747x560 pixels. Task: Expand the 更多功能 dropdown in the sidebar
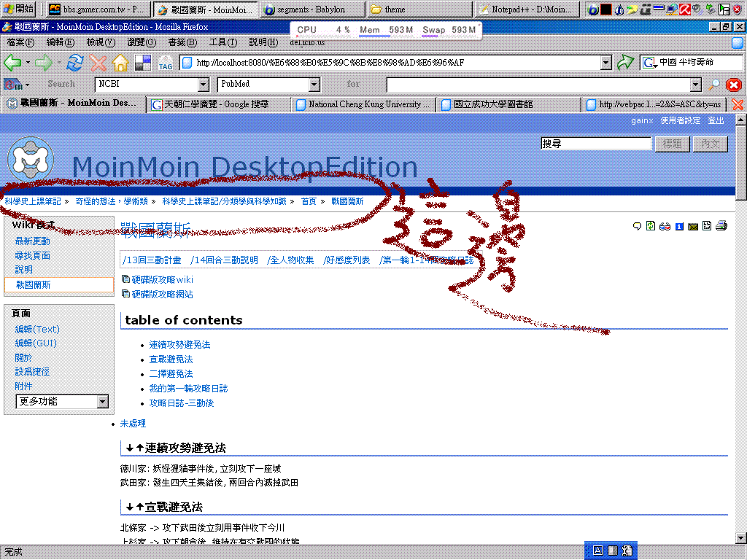(102, 402)
